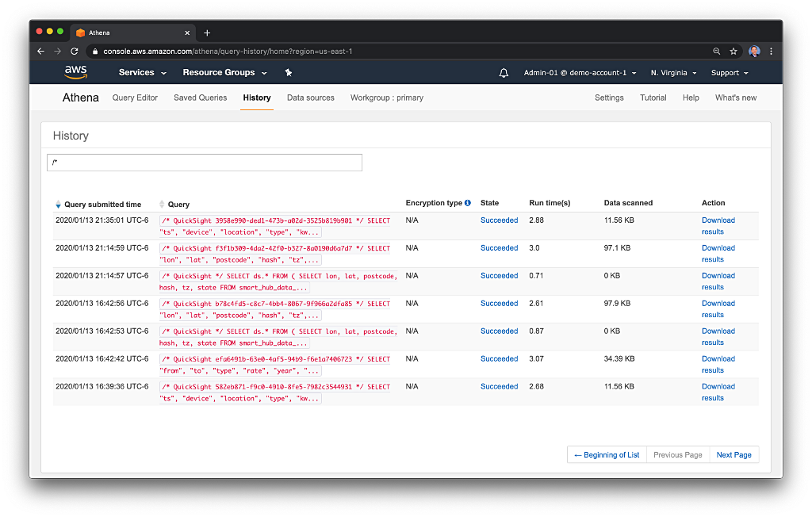This screenshot has height=517, width=812.
Task: Go forward in browser
Action: pyautogui.click(x=57, y=52)
